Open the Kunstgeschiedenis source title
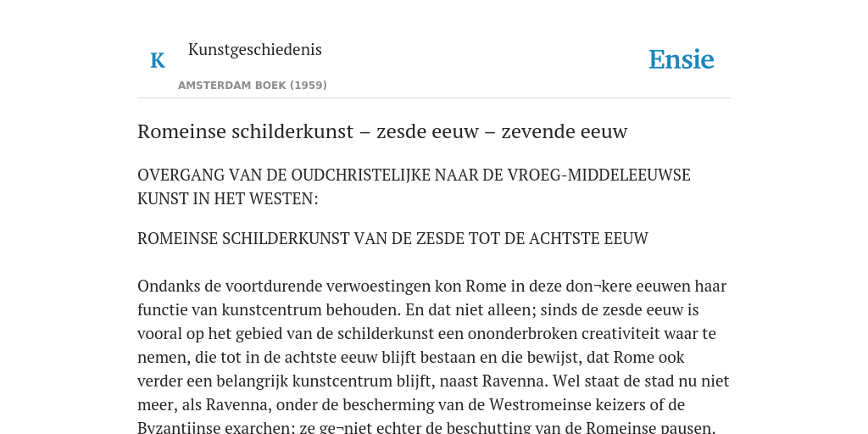 click(x=254, y=49)
